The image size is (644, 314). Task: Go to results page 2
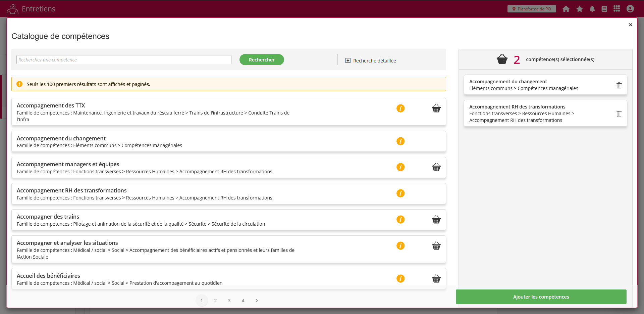click(x=215, y=301)
